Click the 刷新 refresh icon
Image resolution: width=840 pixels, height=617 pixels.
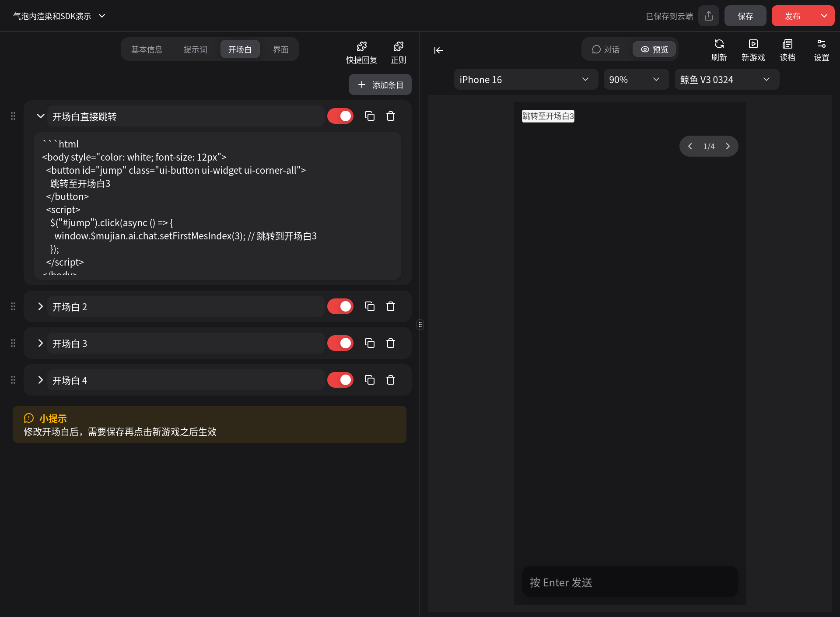719,49
